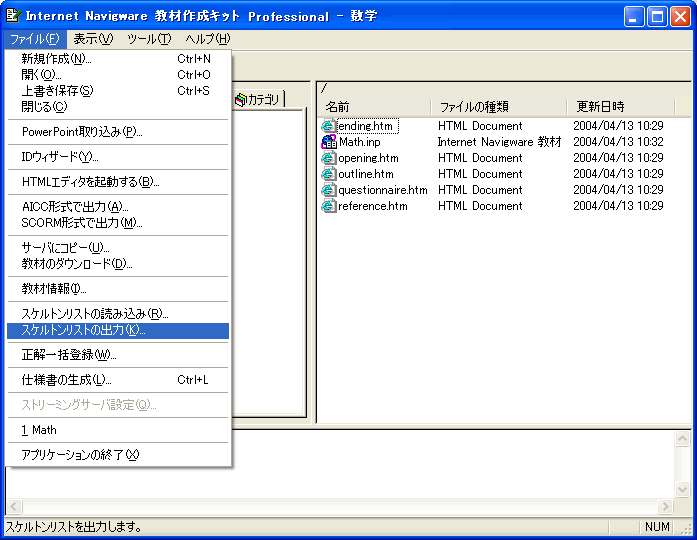Click the reference.htm file icon
697x540 pixels.
[328, 206]
